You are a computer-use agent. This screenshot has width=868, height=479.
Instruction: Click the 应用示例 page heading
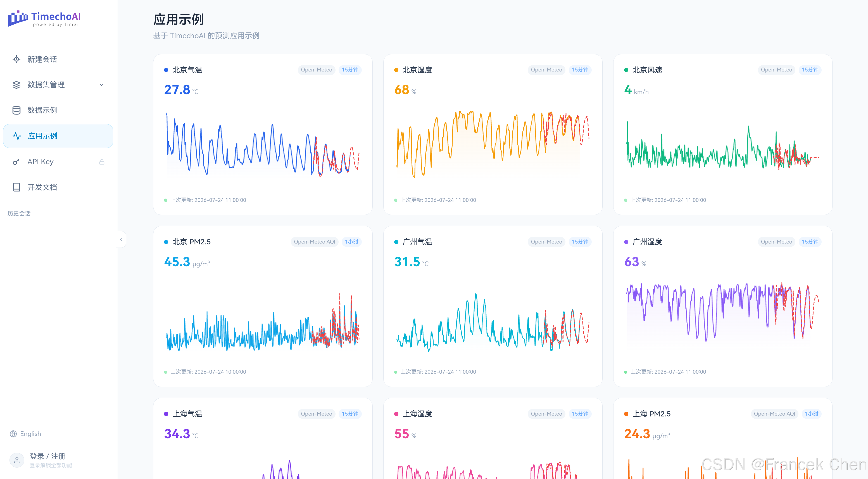click(179, 20)
